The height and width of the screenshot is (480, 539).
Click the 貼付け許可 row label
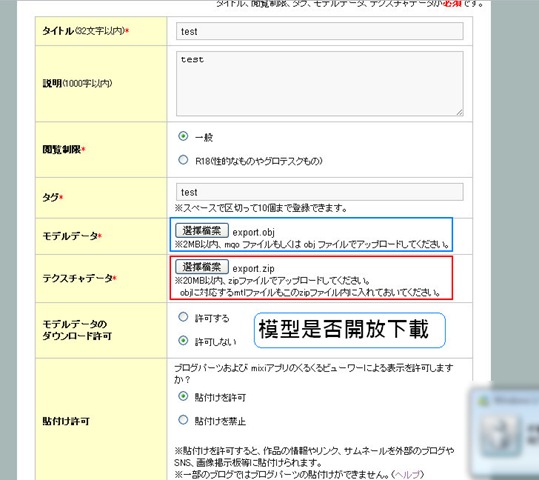[x=66, y=421]
